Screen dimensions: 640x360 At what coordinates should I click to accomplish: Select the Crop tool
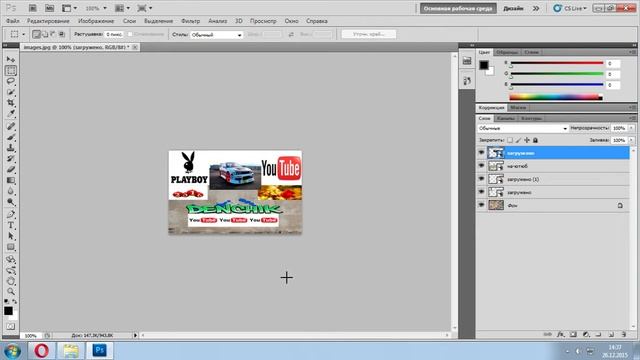coord(11,103)
